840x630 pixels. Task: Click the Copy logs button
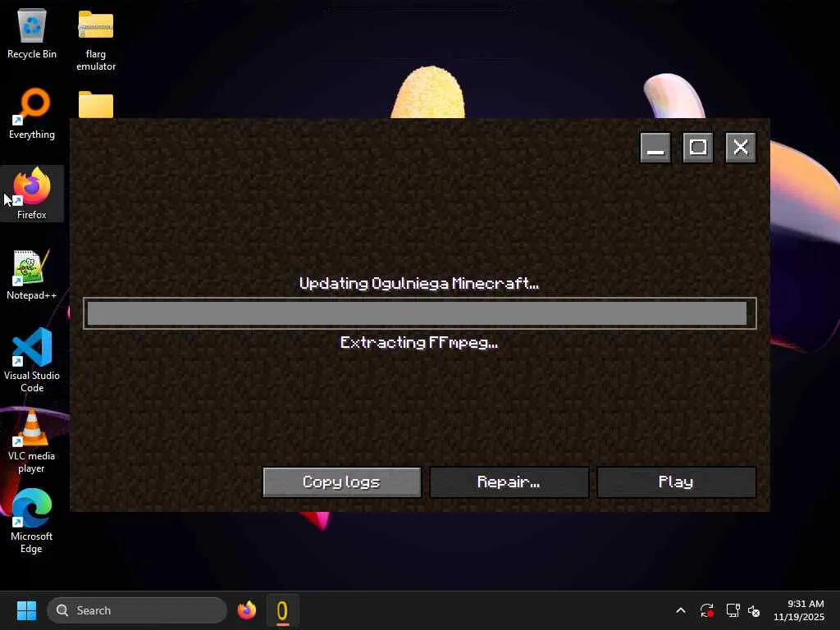pyautogui.click(x=342, y=482)
